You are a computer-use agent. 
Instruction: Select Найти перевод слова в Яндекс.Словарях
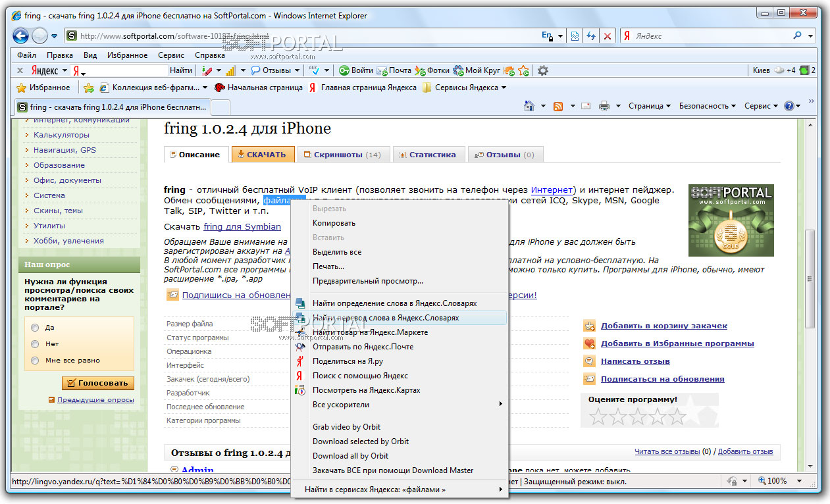(x=400, y=318)
